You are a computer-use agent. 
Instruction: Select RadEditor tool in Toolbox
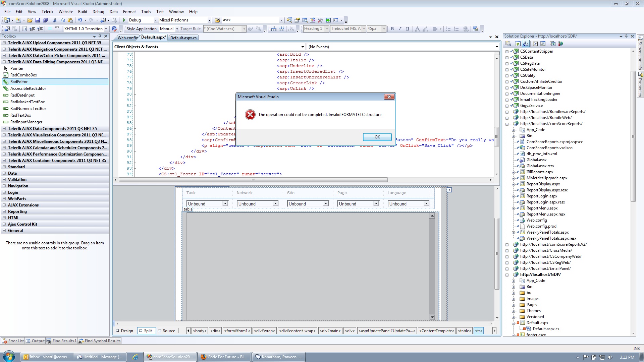[x=19, y=82]
